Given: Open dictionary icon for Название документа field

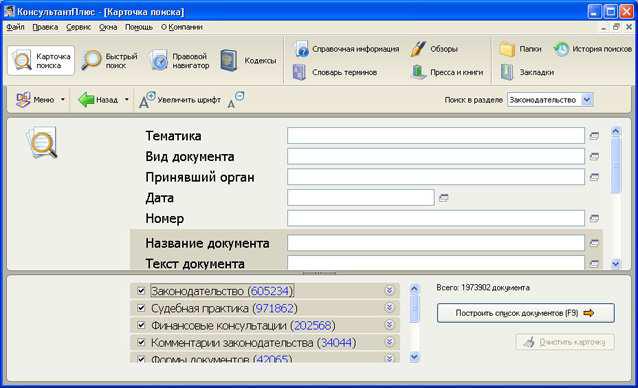Looking at the screenshot, I should coord(594,243).
